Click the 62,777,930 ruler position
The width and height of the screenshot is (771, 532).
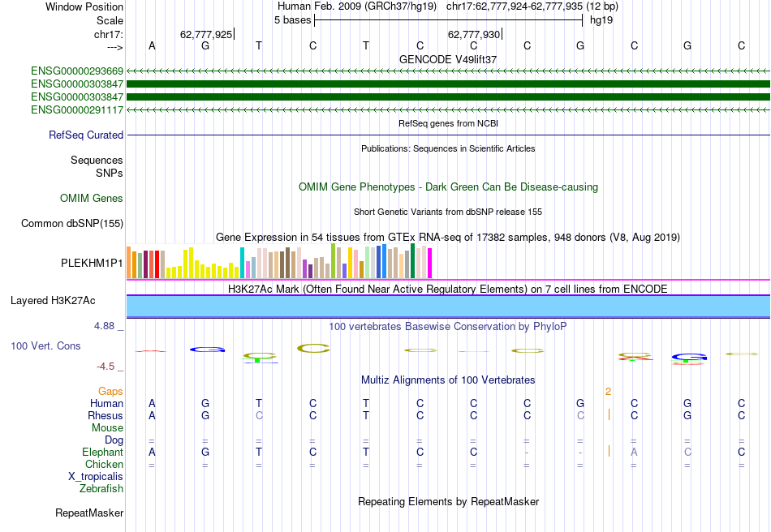(x=474, y=35)
